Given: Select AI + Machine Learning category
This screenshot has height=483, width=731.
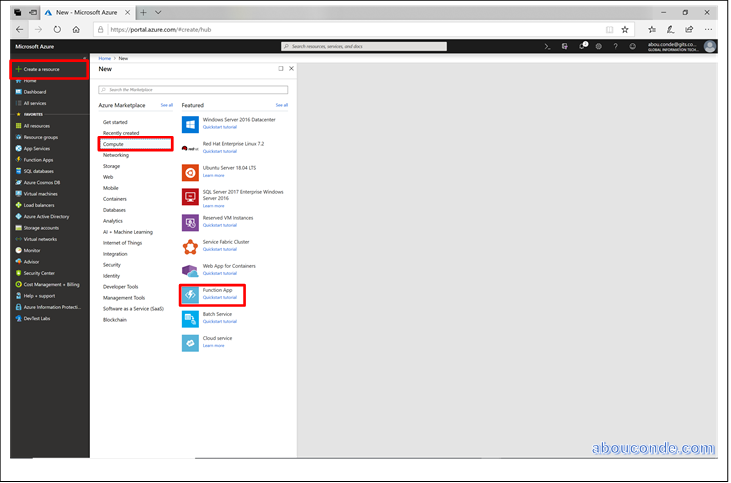Looking at the screenshot, I should point(128,232).
